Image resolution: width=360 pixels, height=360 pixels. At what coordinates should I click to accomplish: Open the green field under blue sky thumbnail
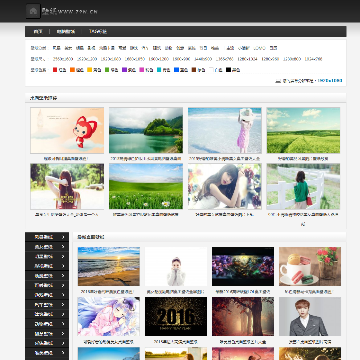point(303,130)
